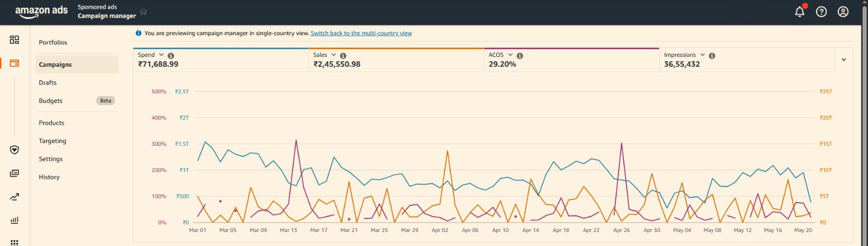Click the Mar 13 ACOS spike on chart
Screen dimensions: 868x246
296,140
